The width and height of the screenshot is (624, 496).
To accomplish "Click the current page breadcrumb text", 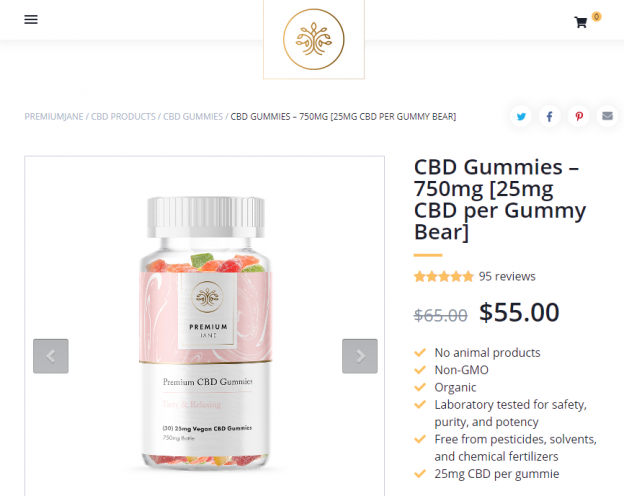I will click(x=343, y=117).
